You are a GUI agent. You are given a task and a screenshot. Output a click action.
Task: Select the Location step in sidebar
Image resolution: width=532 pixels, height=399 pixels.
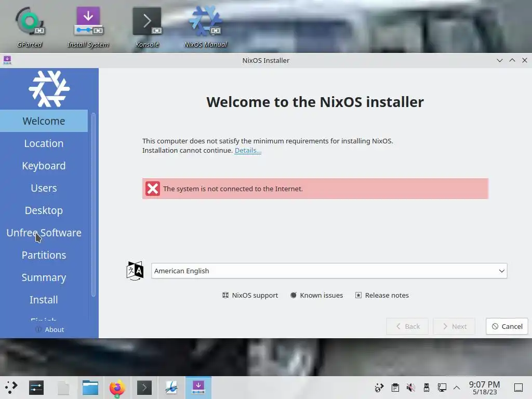pyautogui.click(x=44, y=143)
